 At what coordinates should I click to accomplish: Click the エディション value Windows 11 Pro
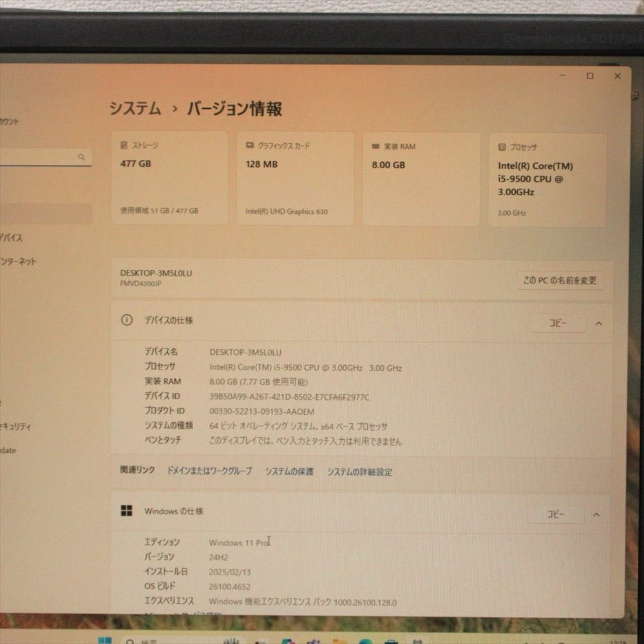coord(239,542)
